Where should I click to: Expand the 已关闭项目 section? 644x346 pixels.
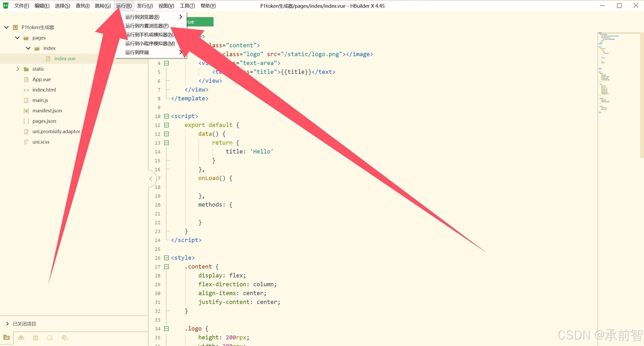click(7, 324)
